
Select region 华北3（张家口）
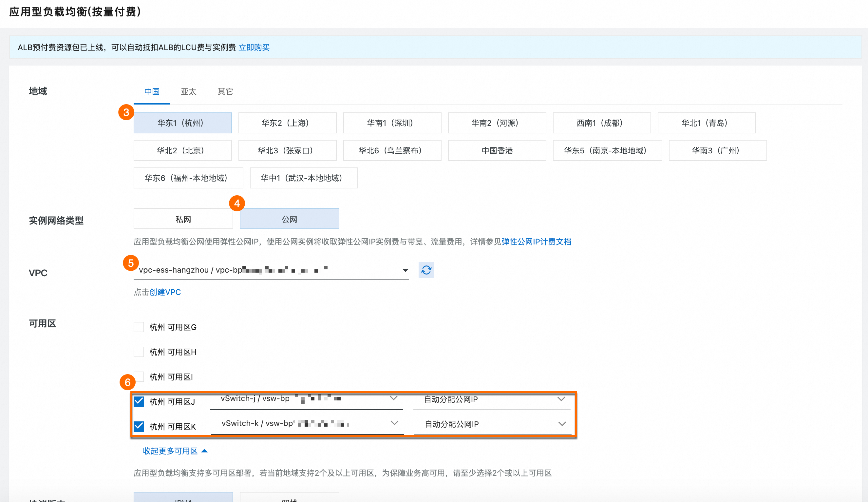coord(287,150)
